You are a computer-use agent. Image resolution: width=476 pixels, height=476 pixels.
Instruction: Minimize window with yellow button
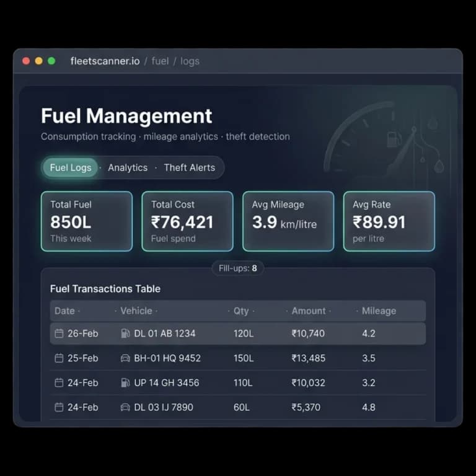pos(39,61)
